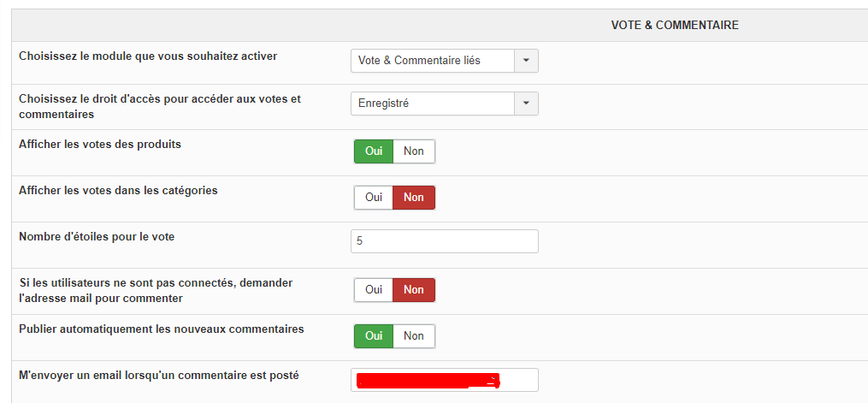Open the module selection dropdown arrow
The height and width of the screenshot is (403, 868).
pos(526,61)
